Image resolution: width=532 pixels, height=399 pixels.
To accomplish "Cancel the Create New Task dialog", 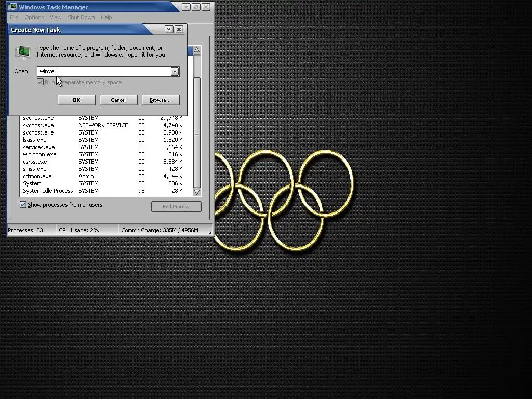I will 118,100.
